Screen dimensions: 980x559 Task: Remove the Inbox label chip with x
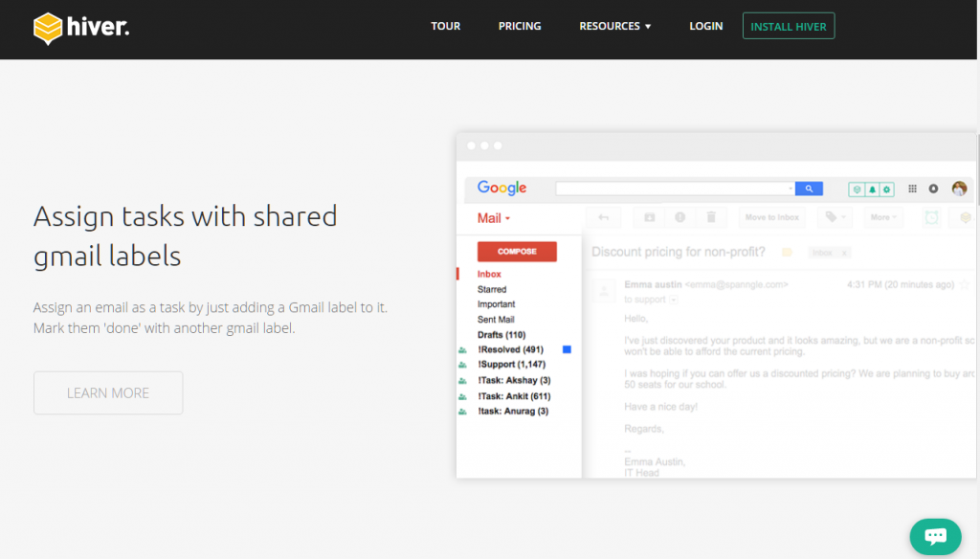[x=844, y=253]
